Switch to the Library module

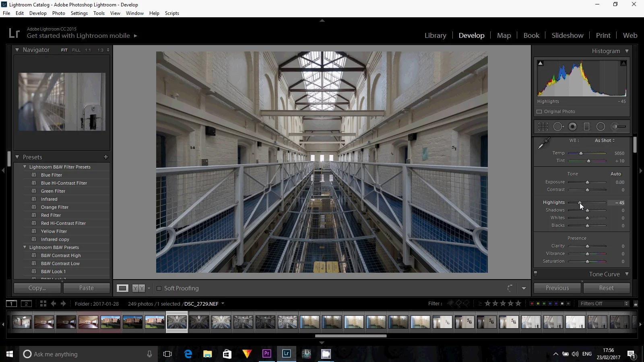coord(436,35)
